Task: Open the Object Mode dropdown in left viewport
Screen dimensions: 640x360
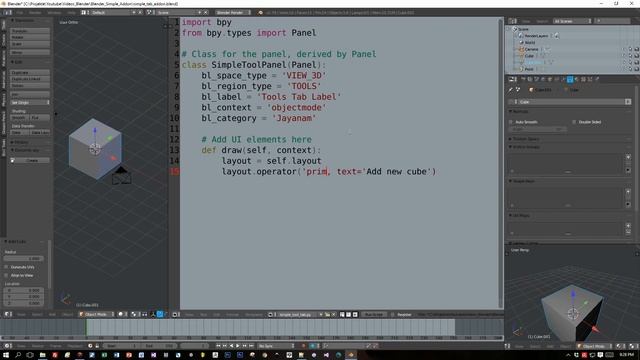Action: pyautogui.click(x=97, y=314)
